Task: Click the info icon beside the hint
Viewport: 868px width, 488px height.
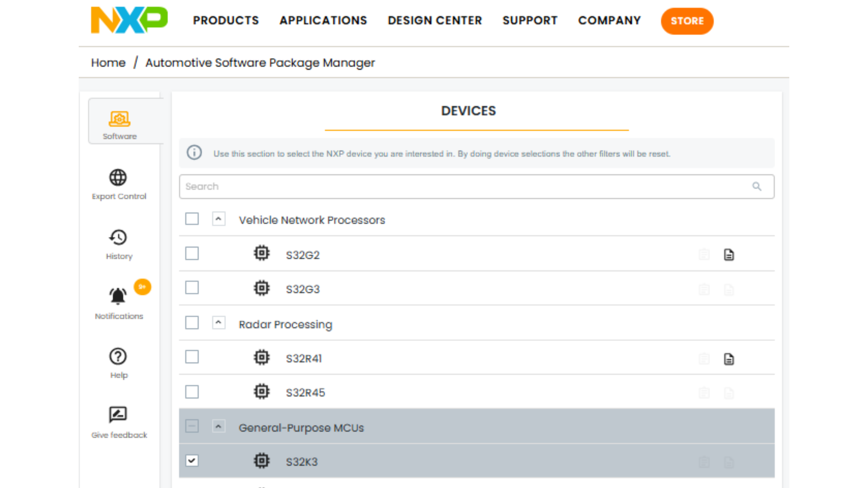Action: pos(195,152)
